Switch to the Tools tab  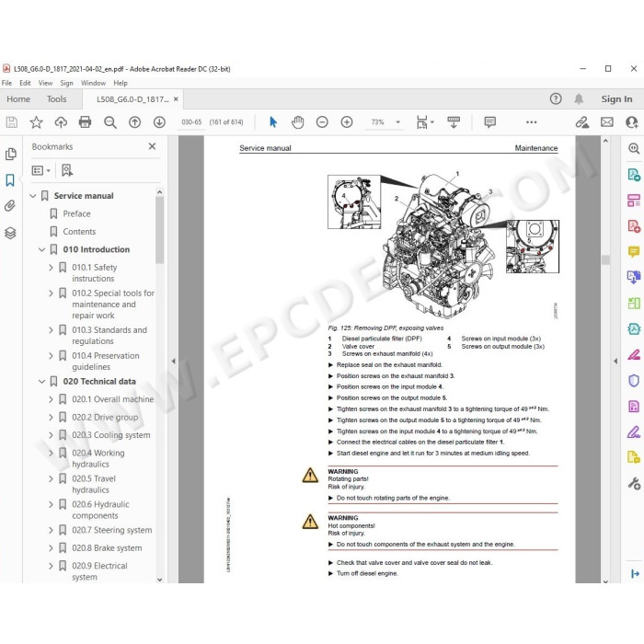click(56, 99)
